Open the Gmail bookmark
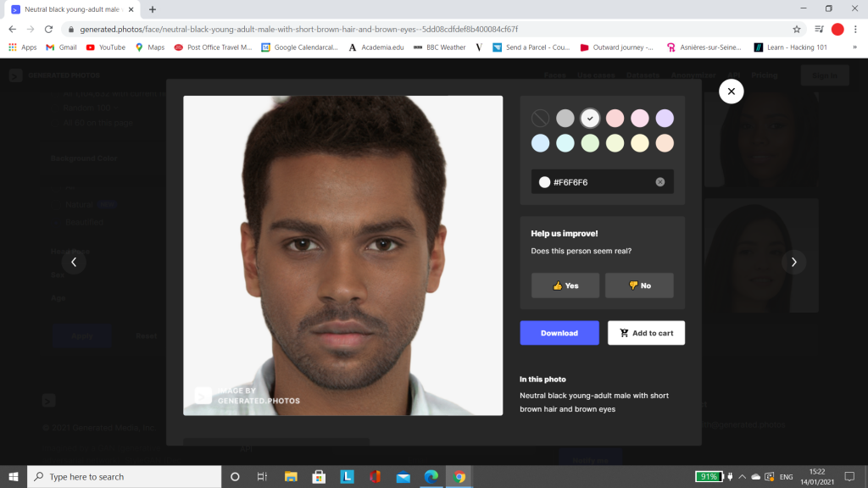Viewport: 868px width, 488px height. tap(61, 47)
